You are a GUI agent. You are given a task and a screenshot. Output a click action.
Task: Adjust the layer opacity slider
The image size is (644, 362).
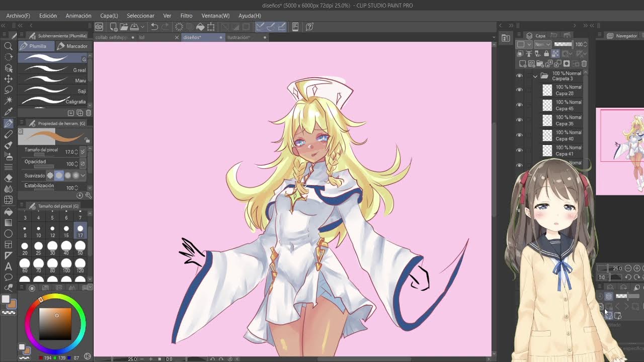[x=562, y=44]
